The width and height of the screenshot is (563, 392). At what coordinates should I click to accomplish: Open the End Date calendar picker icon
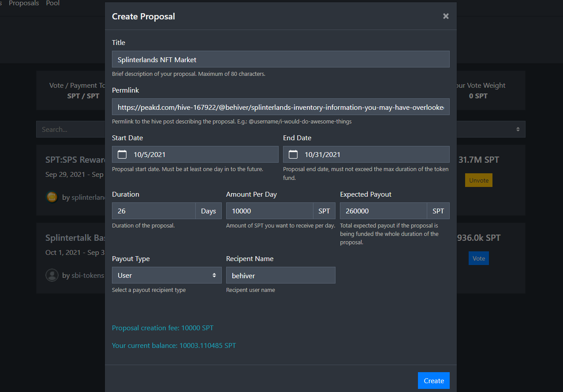tap(293, 154)
